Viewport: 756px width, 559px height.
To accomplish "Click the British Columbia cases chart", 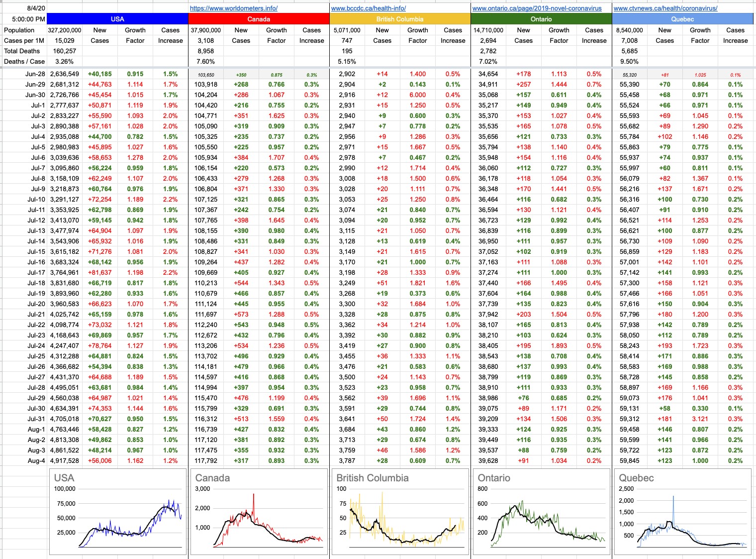I will 400,511.
